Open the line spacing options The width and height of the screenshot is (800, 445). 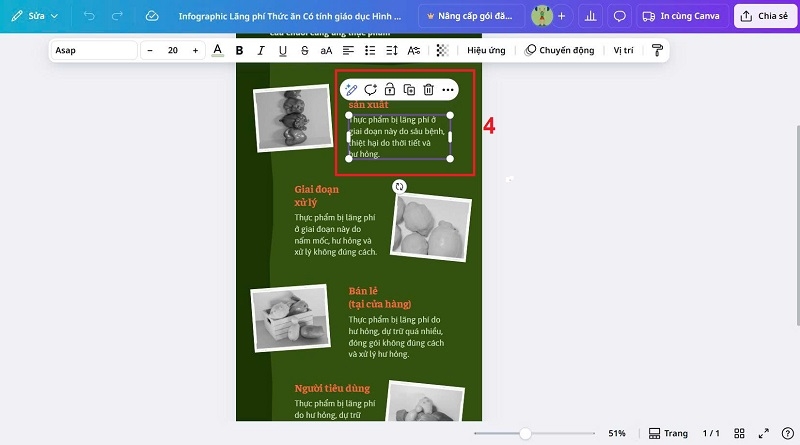392,50
